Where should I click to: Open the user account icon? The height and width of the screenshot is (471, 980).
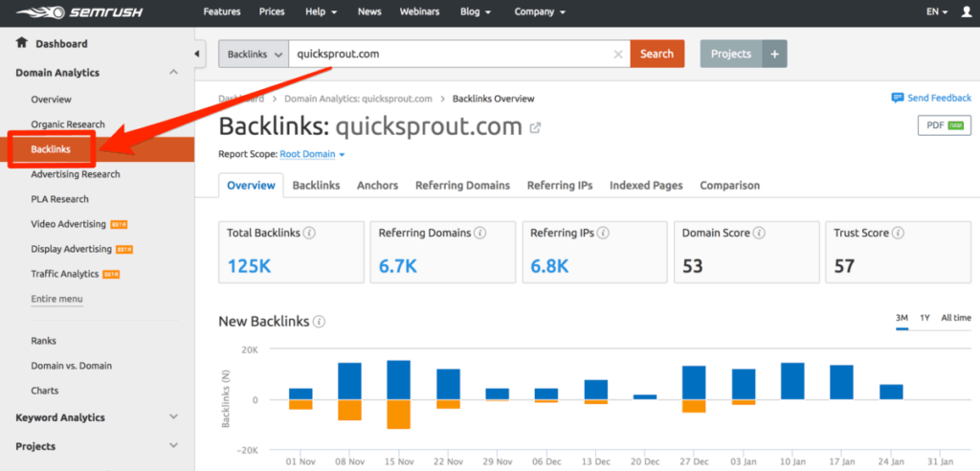pyautogui.click(x=967, y=11)
